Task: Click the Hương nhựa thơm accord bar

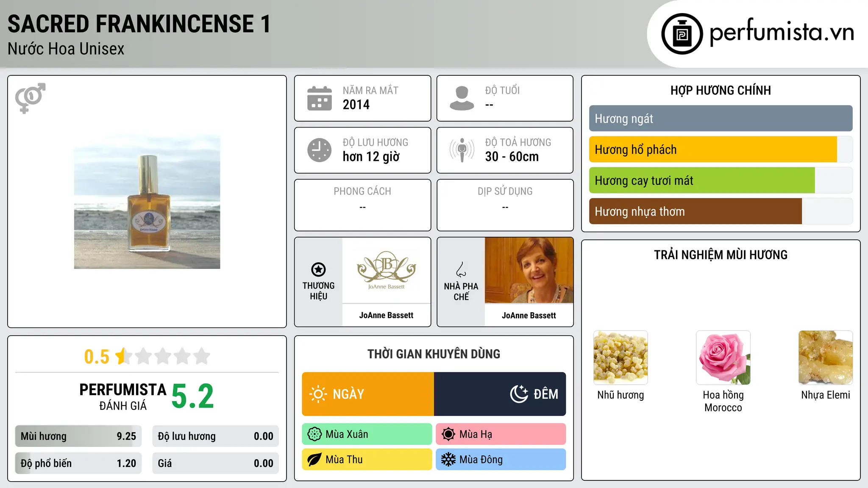Action: [x=721, y=211]
